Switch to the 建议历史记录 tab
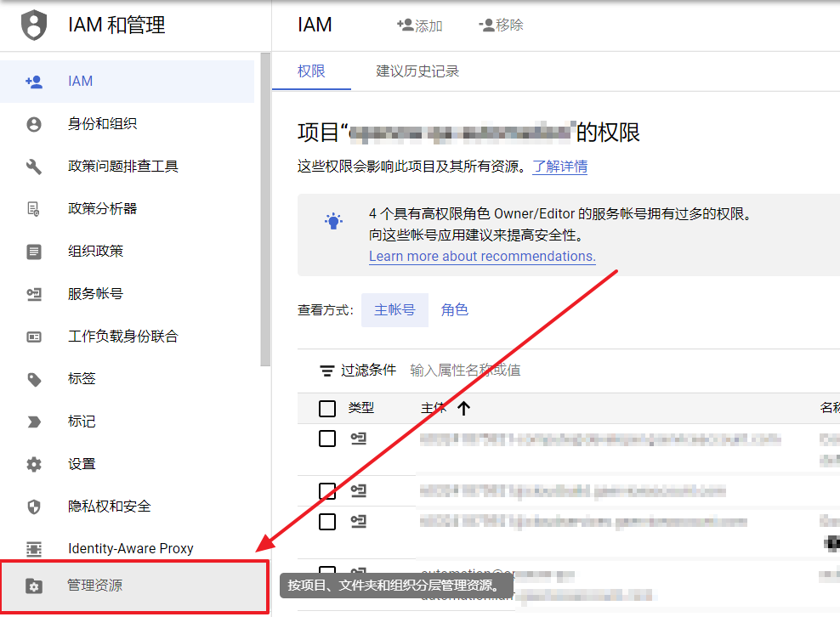840x617 pixels. pyautogui.click(x=417, y=71)
